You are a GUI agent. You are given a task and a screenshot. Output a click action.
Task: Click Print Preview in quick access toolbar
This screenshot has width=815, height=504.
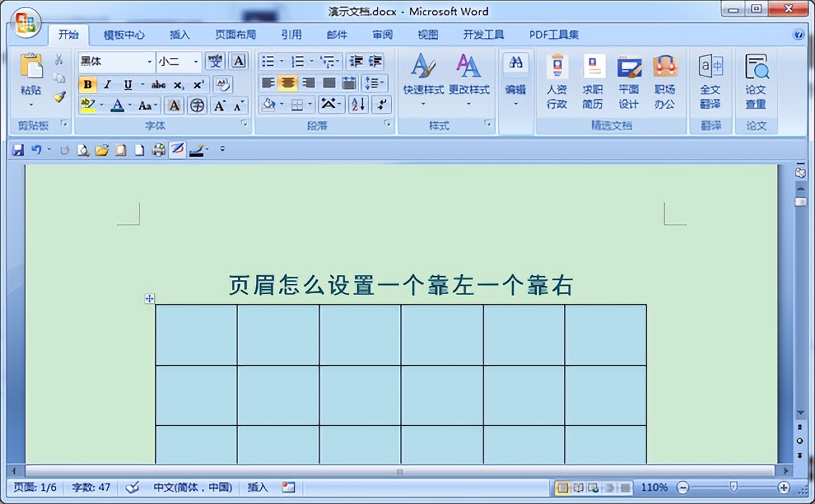pos(83,150)
